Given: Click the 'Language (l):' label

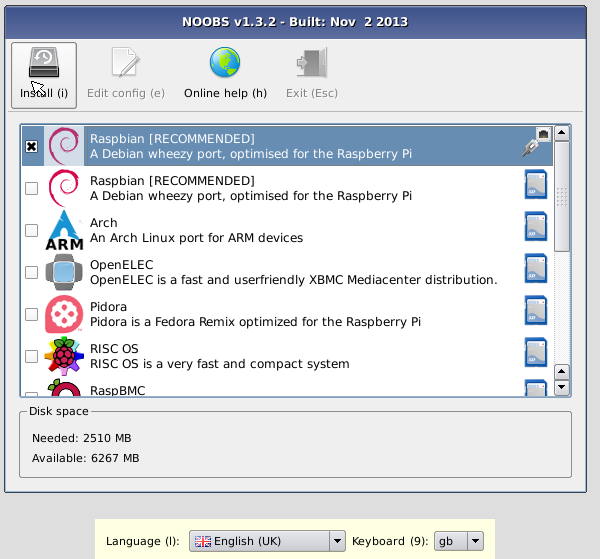Looking at the screenshot, I should click(x=143, y=541).
